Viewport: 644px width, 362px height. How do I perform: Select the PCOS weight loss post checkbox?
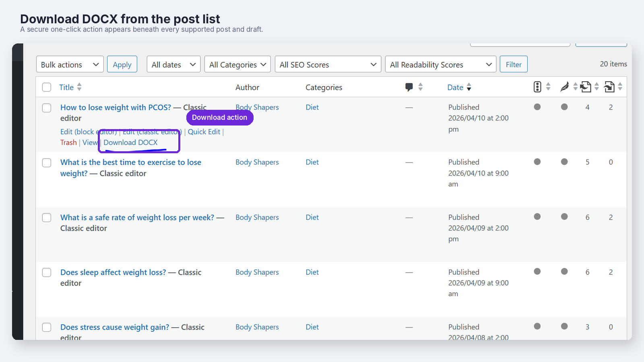pos(47,108)
